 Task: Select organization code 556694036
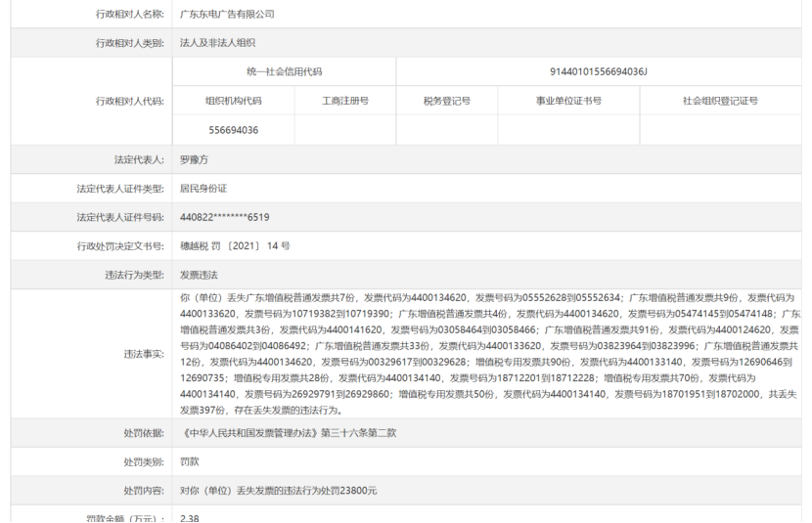click(234, 130)
